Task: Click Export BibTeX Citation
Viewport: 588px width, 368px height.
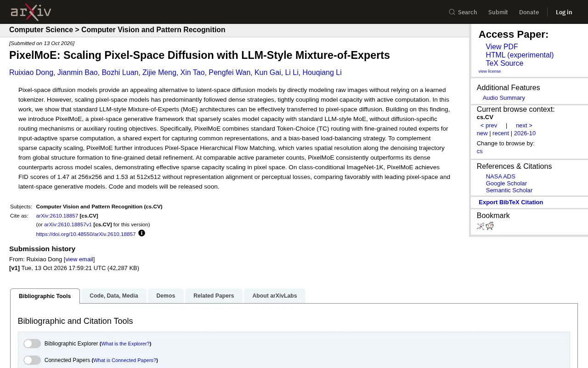Action: [511, 202]
